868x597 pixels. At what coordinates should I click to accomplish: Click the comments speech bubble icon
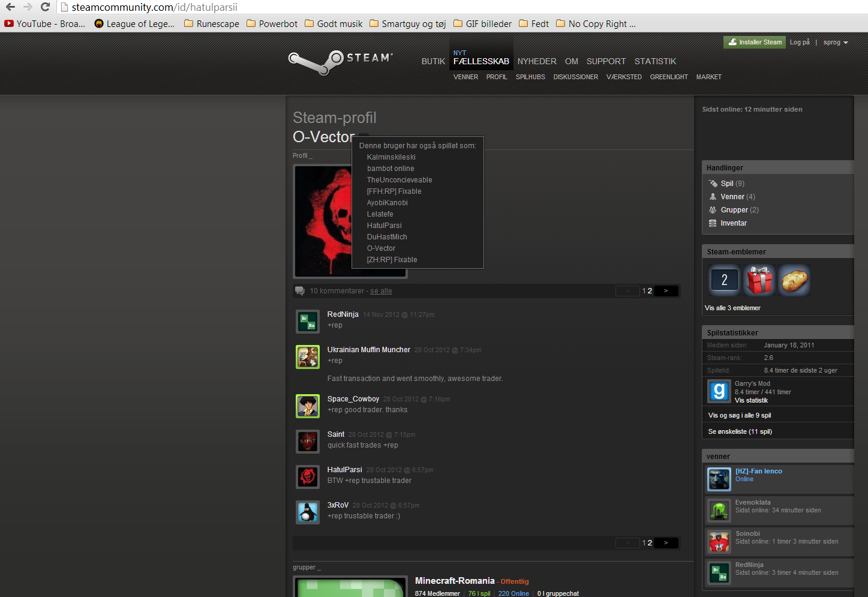pos(300,291)
